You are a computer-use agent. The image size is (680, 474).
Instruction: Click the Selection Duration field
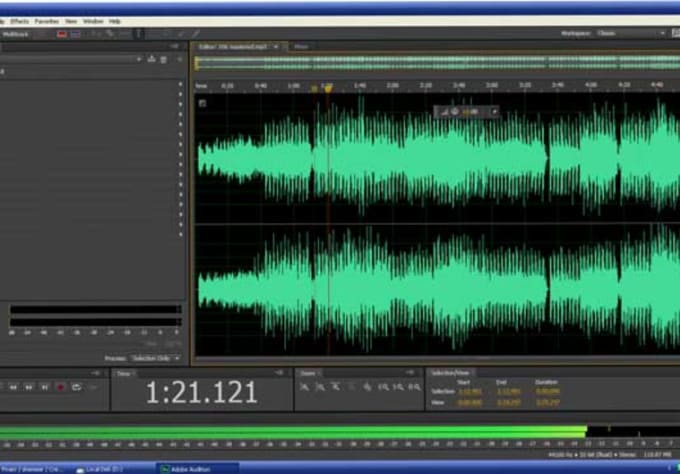[x=547, y=392]
